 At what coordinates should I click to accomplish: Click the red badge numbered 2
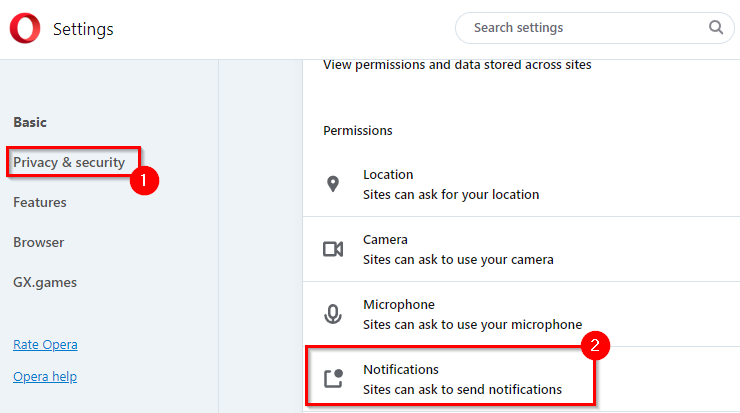[x=596, y=347]
